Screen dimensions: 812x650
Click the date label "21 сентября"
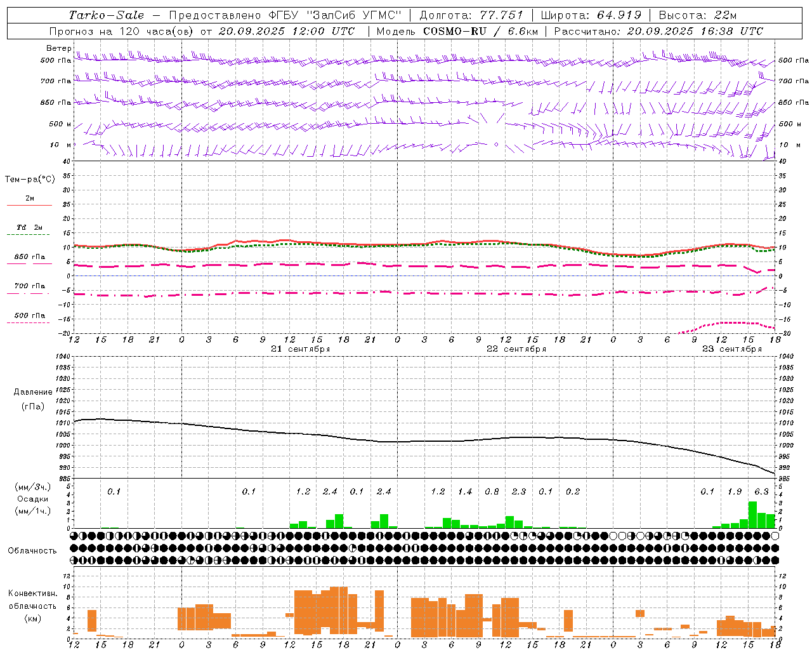[x=300, y=349]
